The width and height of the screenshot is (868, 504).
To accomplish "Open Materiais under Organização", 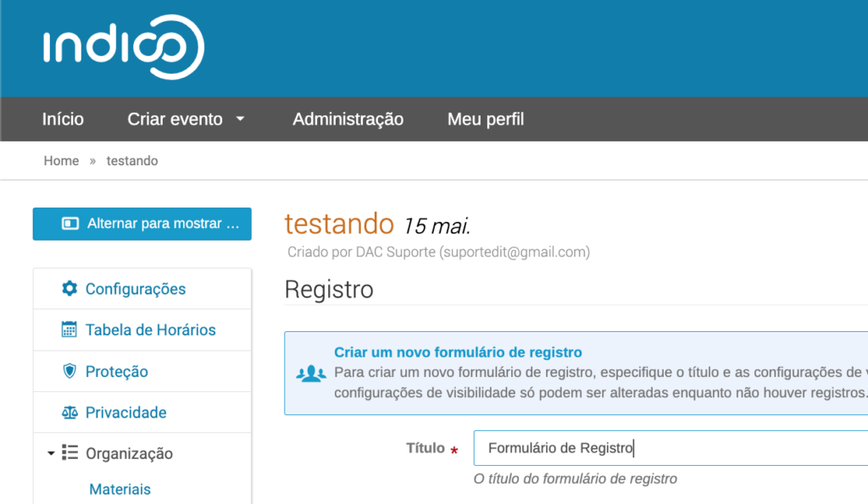I will click(120, 489).
